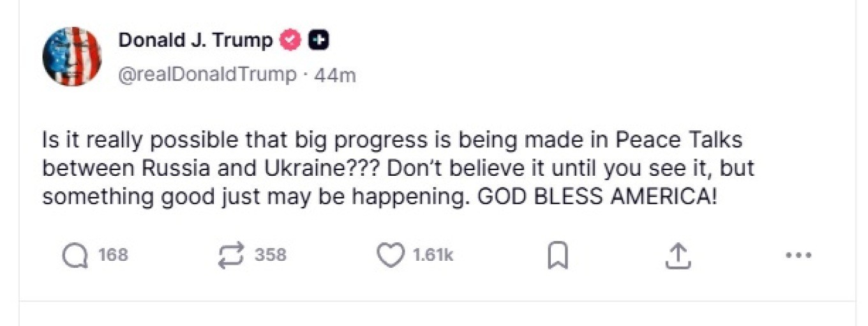View the 168 reply count
The height and width of the screenshot is (326, 868).
pyautogui.click(x=113, y=256)
